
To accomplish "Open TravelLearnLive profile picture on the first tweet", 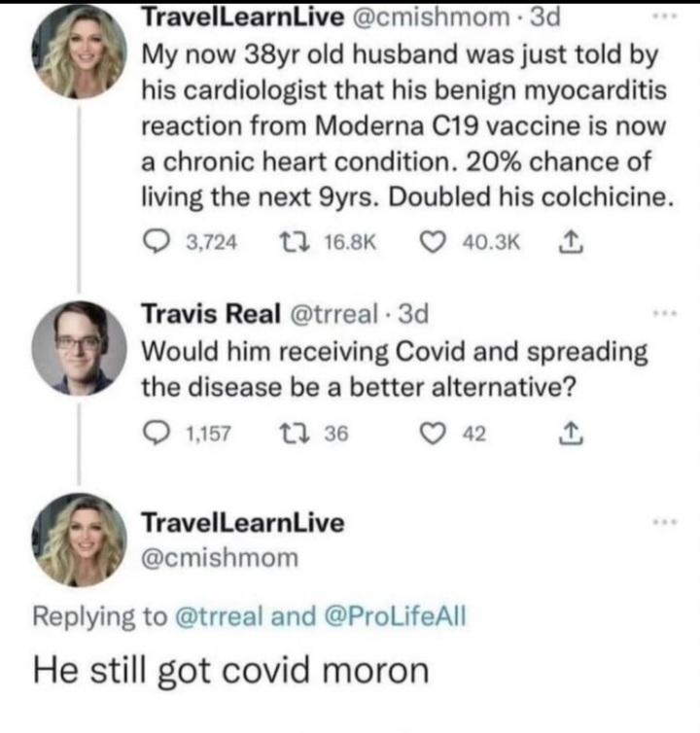I will pyautogui.click(x=80, y=52).
